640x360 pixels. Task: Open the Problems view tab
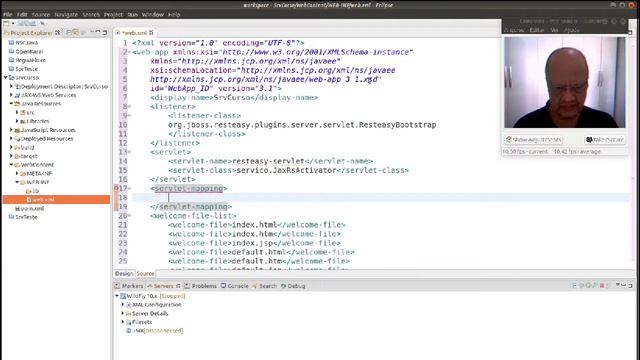(x=201, y=286)
